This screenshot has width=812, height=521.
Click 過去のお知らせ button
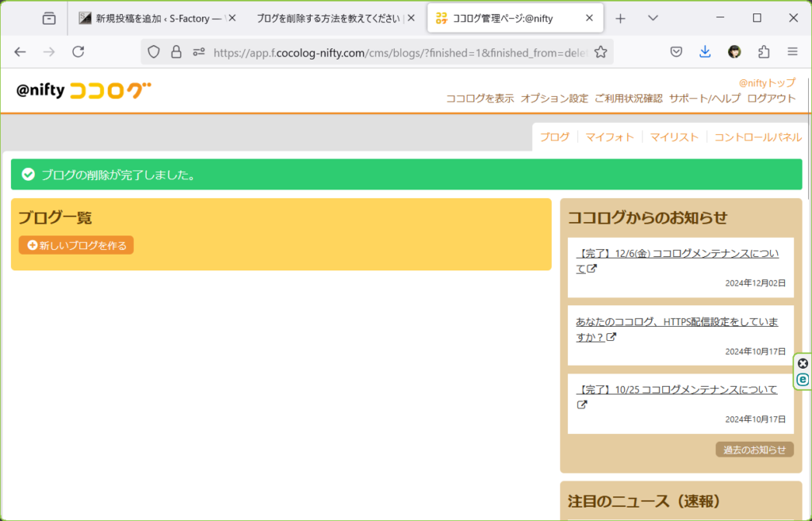[x=755, y=450]
